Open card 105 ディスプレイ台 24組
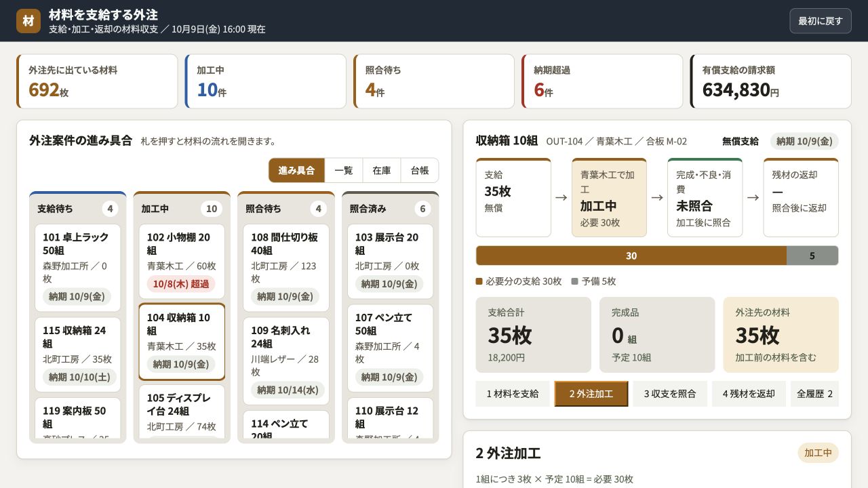 coord(182,412)
